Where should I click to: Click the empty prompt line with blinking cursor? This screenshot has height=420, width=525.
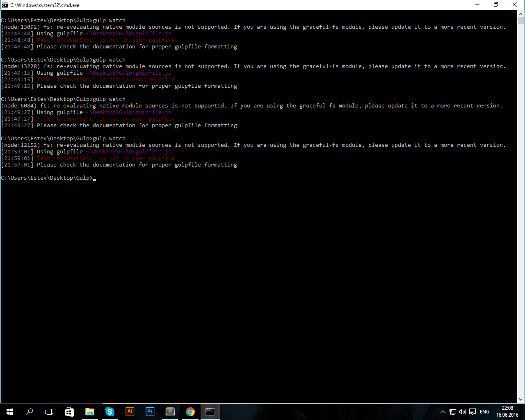(x=48, y=178)
